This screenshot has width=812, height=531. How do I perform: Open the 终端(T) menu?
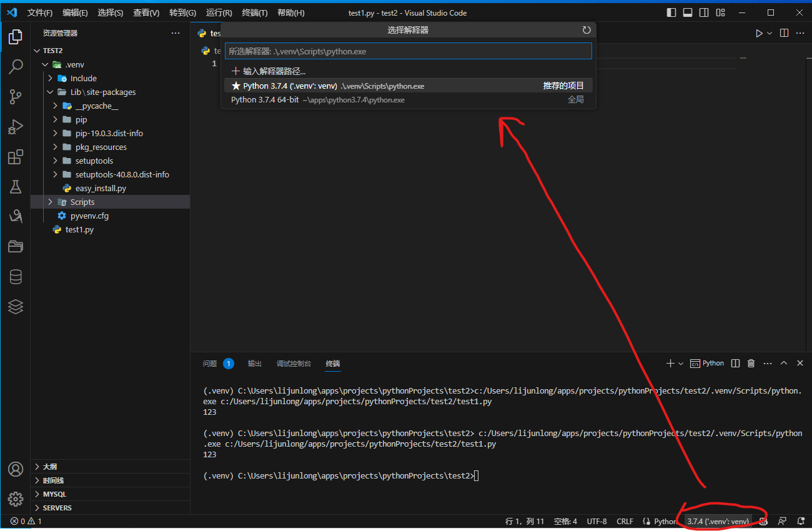[x=255, y=12]
